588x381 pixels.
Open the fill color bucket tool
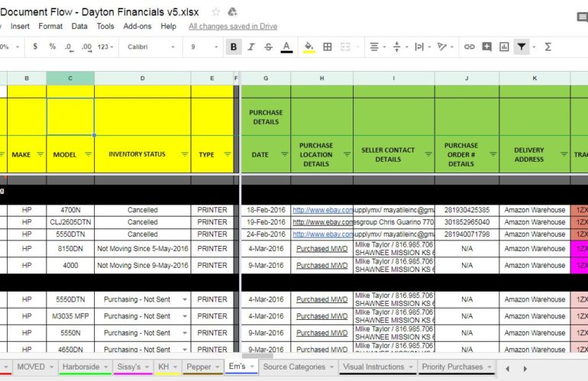click(x=309, y=47)
